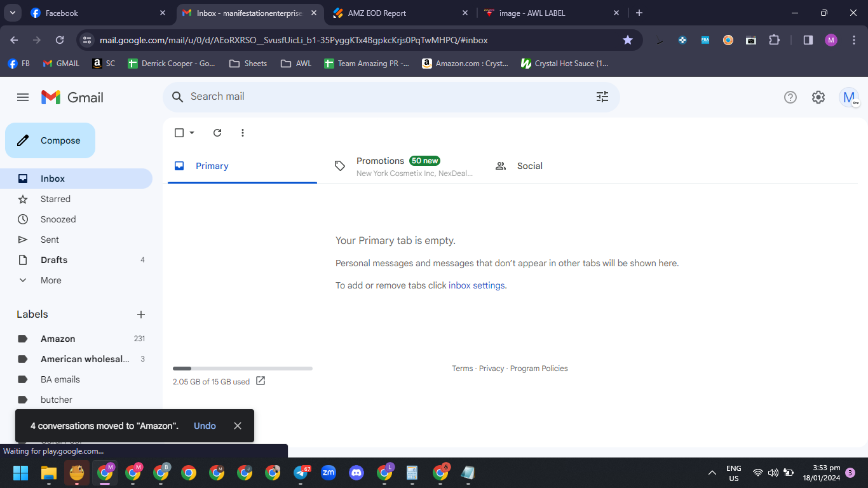
Task: Create a new label with plus icon
Action: pos(141,315)
